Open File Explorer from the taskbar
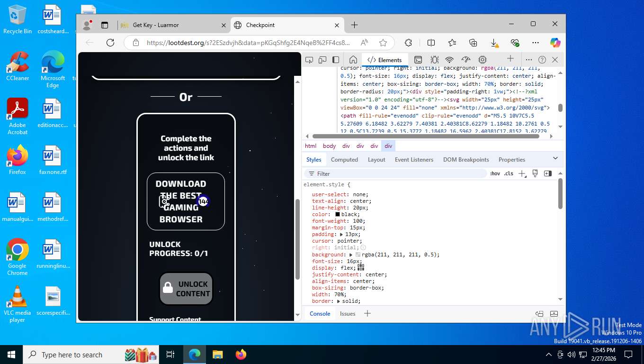Screen dimensions: 644x364 [x=217, y=354]
